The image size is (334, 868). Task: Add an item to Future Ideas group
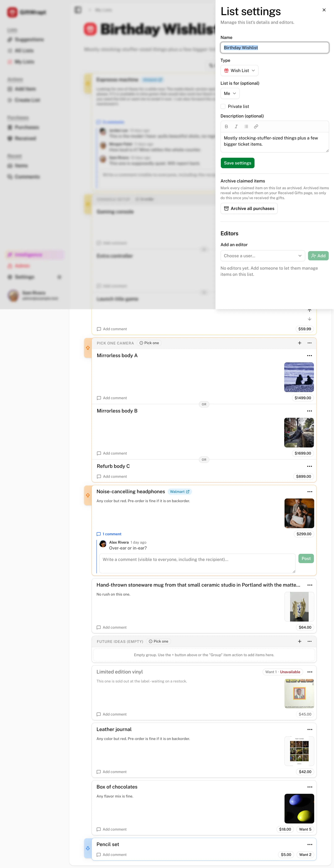click(x=300, y=641)
